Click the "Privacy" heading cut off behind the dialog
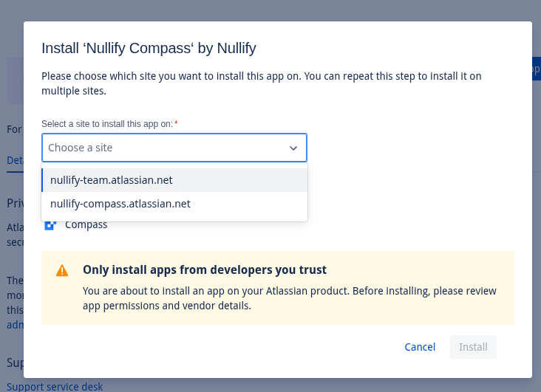 tap(15, 203)
